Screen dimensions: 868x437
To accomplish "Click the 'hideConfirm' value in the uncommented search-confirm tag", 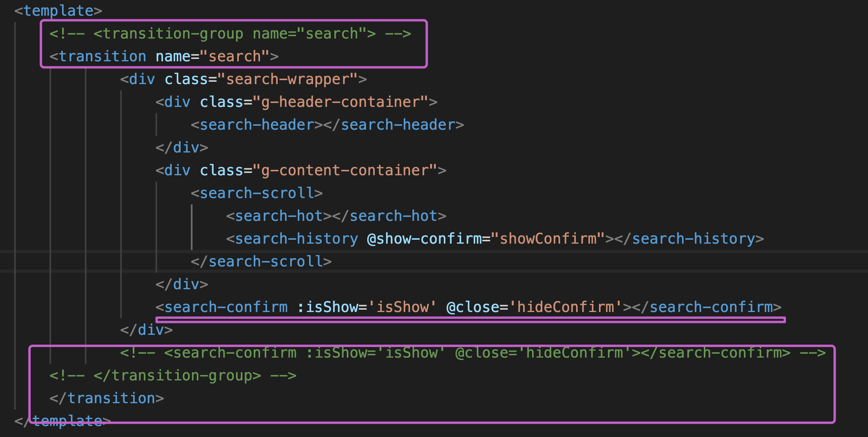I will (566, 307).
